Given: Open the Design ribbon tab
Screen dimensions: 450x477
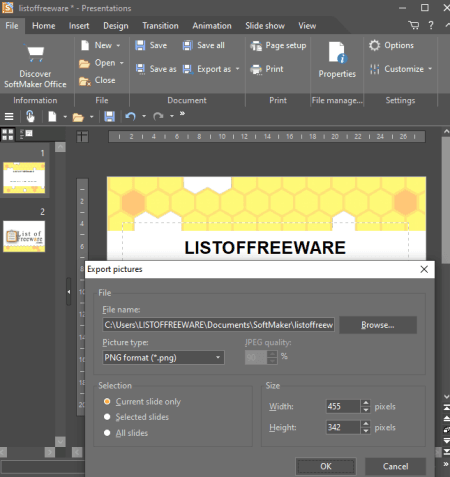Looking at the screenshot, I should point(116,26).
